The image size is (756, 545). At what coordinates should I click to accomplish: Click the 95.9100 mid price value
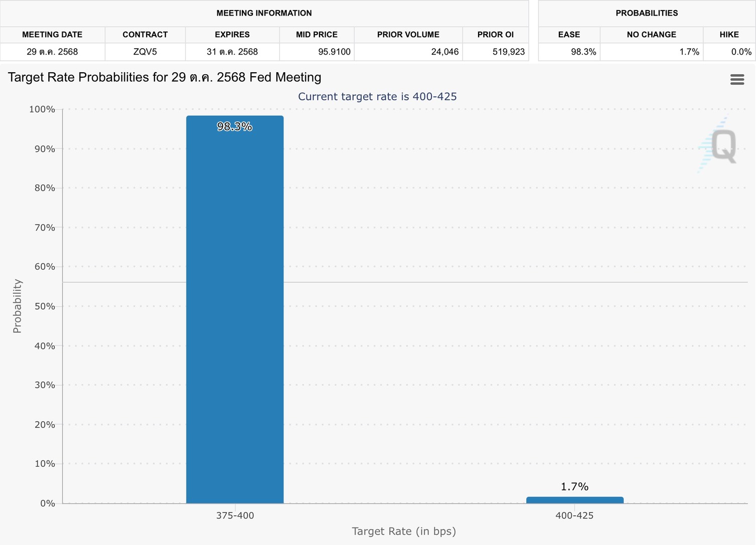click(x=334, y=52)
